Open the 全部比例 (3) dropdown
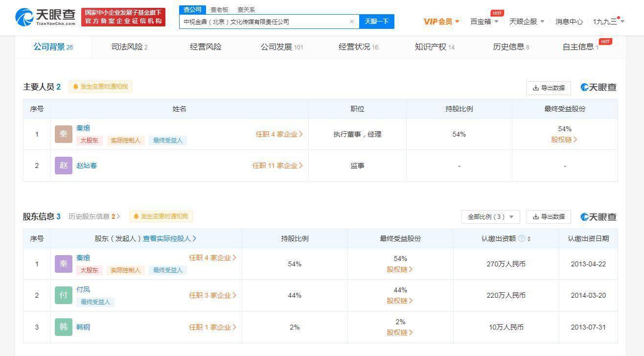The width and height of the screenshot is (644, 356). coord(490,216)
